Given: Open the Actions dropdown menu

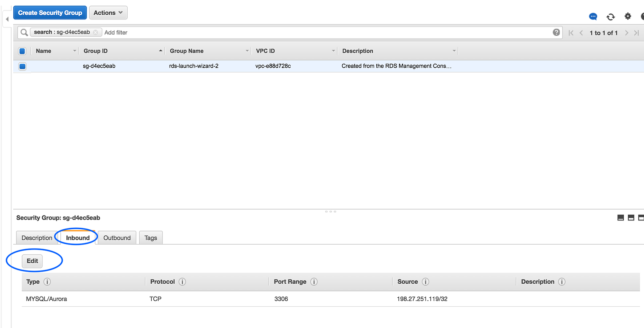Looking at the screenshot, I should click(x=108, y=13).
